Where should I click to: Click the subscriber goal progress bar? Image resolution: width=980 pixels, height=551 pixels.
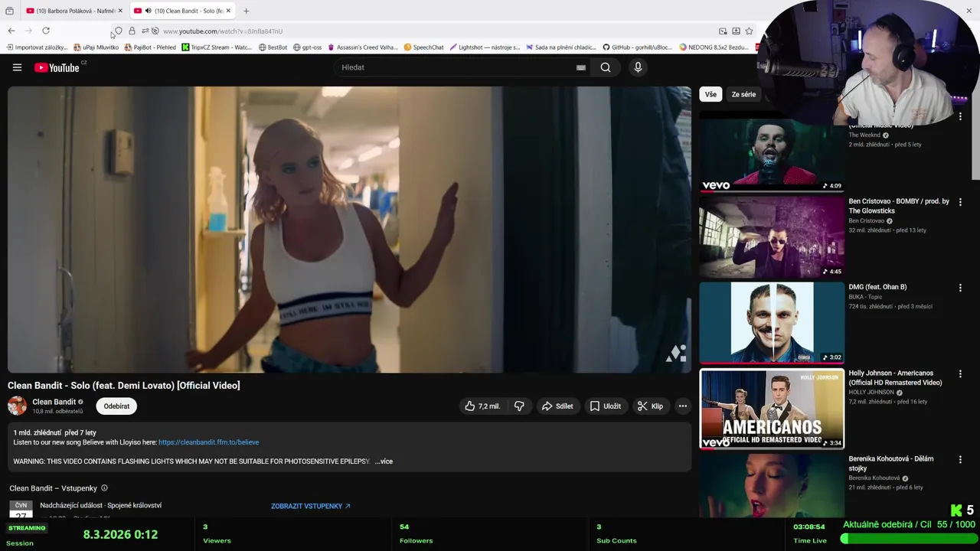907,539
